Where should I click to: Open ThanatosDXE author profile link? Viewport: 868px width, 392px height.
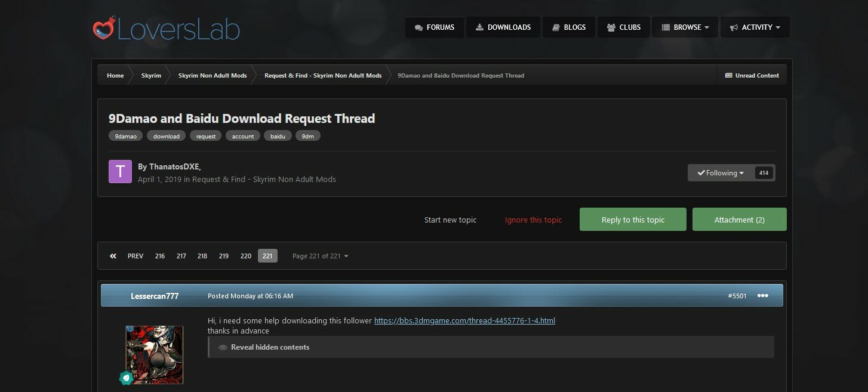pyautogui.click(x=174, y=167)
